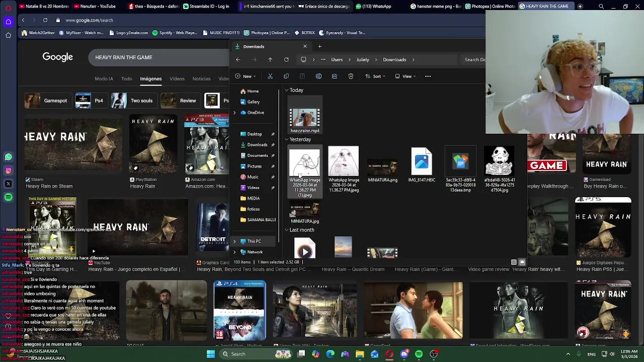Go up one folder in Explorer
The image size is (644, 362).
pyautogui.click(x=270, y=60)
